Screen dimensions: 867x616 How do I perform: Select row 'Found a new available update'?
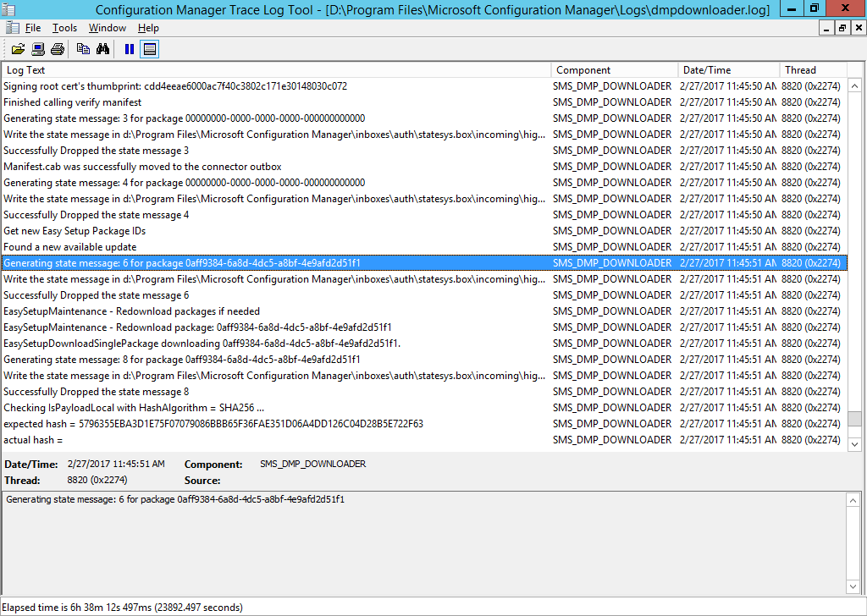[x=424, y=247]
